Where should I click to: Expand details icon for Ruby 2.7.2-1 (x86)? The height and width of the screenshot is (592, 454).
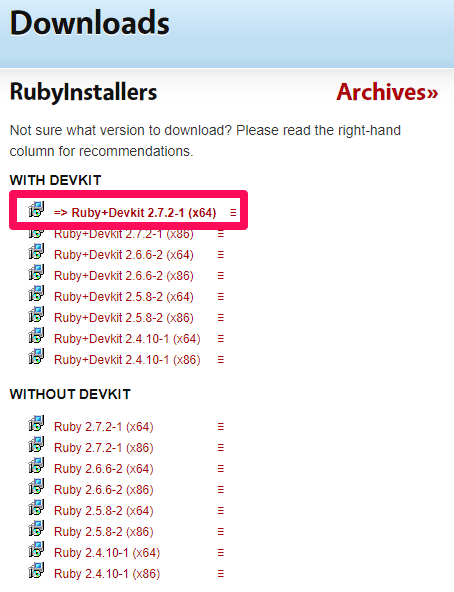click(221, 448)
